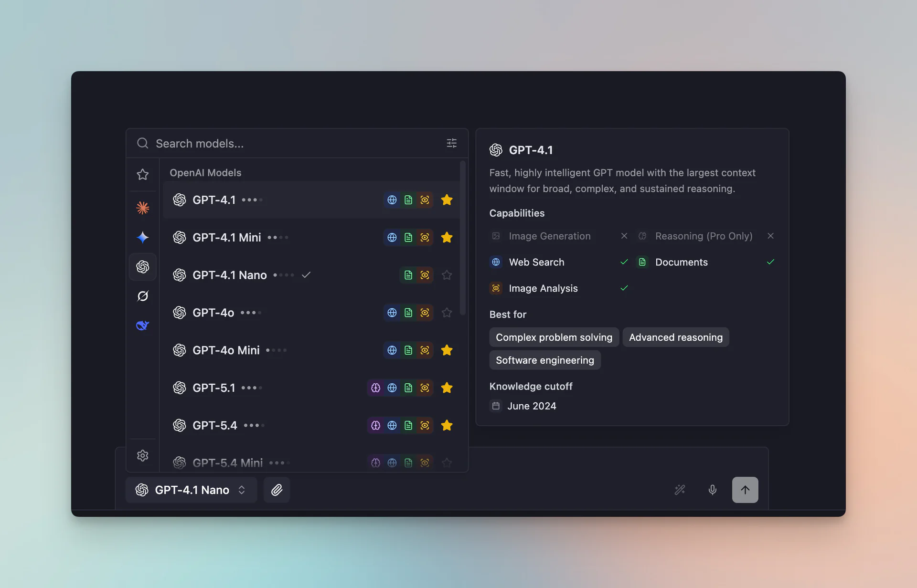Choose the GPT-5.4 Mini model
Viewport: 917px width, 588px height.
(x=311, y=462)
